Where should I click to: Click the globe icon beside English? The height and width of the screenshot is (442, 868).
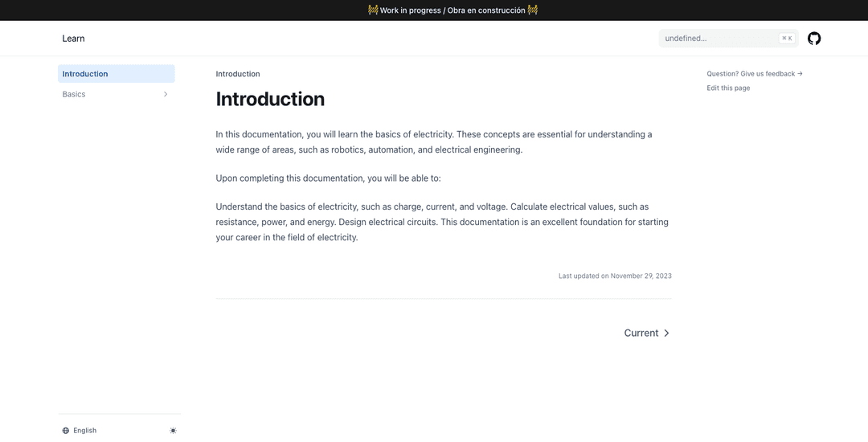click(x=66, y=431)
